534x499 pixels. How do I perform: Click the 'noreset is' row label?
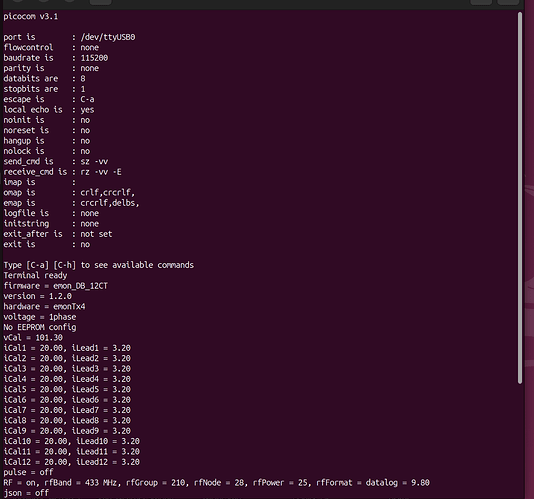coord(26,130)
